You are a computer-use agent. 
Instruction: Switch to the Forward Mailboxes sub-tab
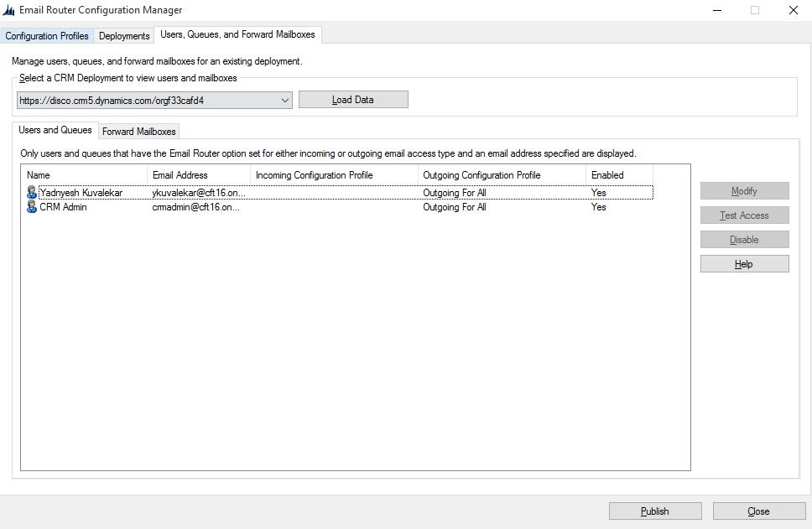pos(138,132)
